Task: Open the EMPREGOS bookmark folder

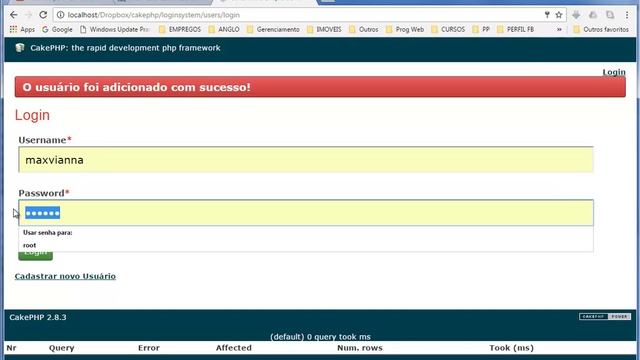Action: pos(180,29)
